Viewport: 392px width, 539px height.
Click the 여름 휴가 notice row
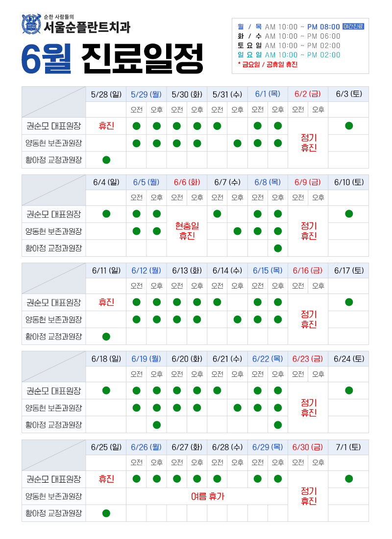[207, 496]
